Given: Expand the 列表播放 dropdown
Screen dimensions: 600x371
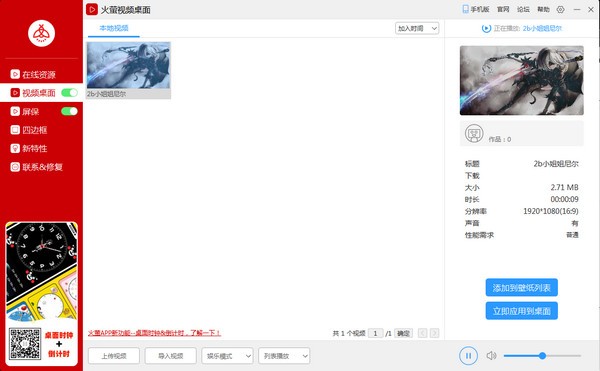Looking at the screenshot, I should [284, 356].
